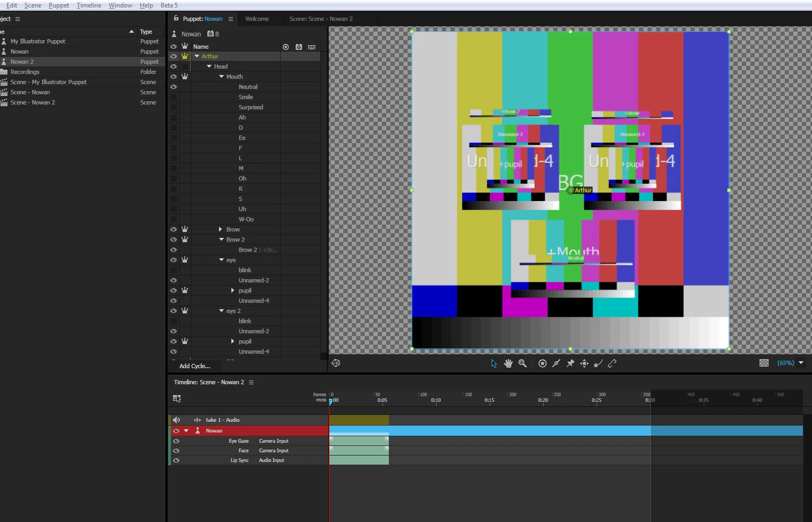812x522 pixels.
Task: Select the Fixed handle pin tool
Action: 570,363
